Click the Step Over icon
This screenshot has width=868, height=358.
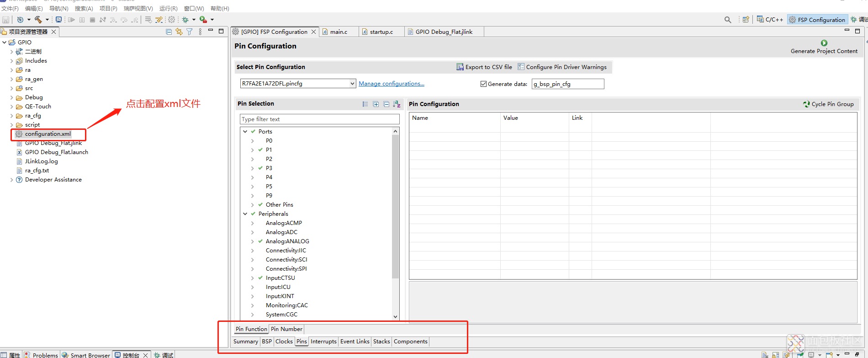point(124,20)
